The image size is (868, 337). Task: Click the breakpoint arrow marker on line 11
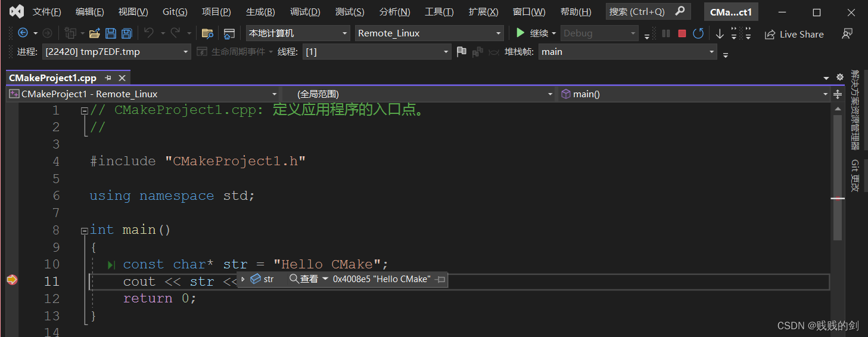pyautogui.click(x=12, y=280)
